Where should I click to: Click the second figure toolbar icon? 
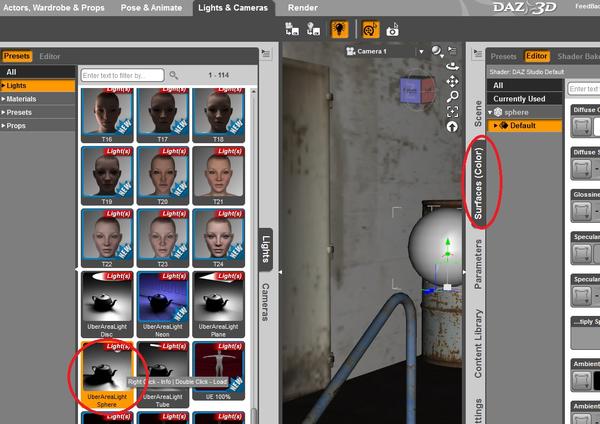tap(313, 29)
